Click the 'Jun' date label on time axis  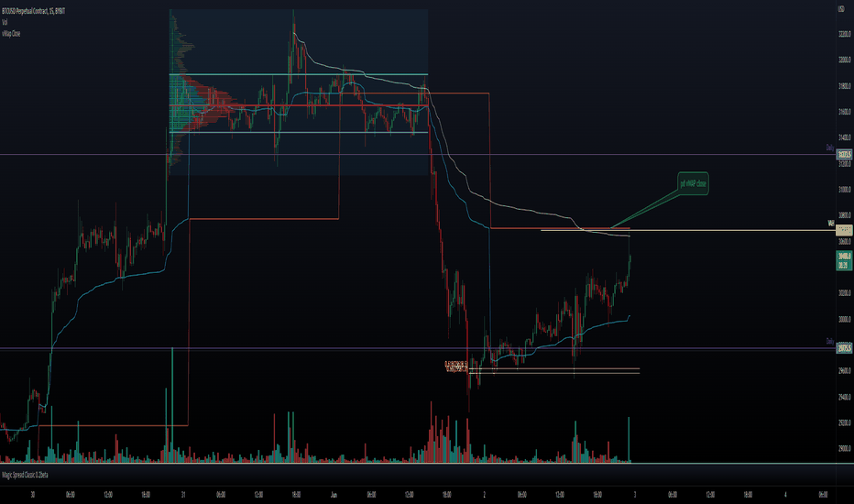coord(334,495)
